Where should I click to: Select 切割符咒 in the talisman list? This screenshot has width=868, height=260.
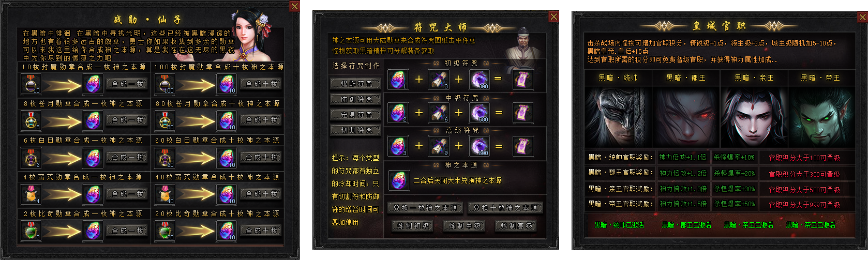coord(356,131)
